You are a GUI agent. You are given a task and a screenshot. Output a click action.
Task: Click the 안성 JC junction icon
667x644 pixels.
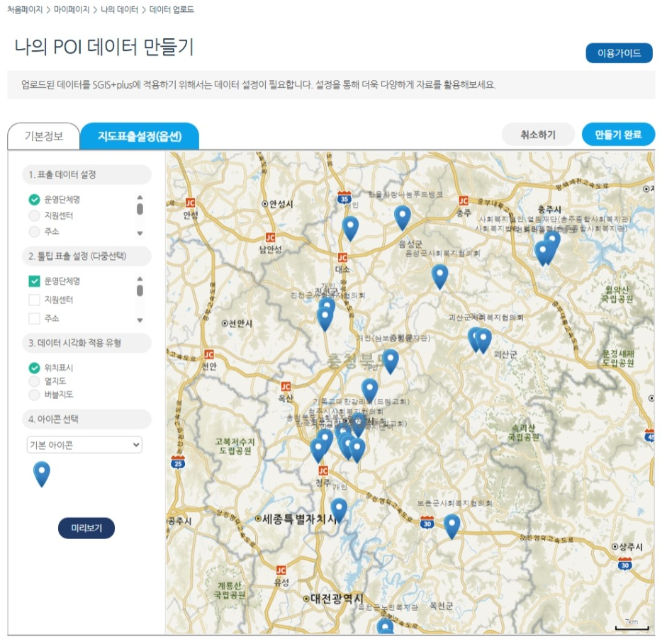coord(190,203)
